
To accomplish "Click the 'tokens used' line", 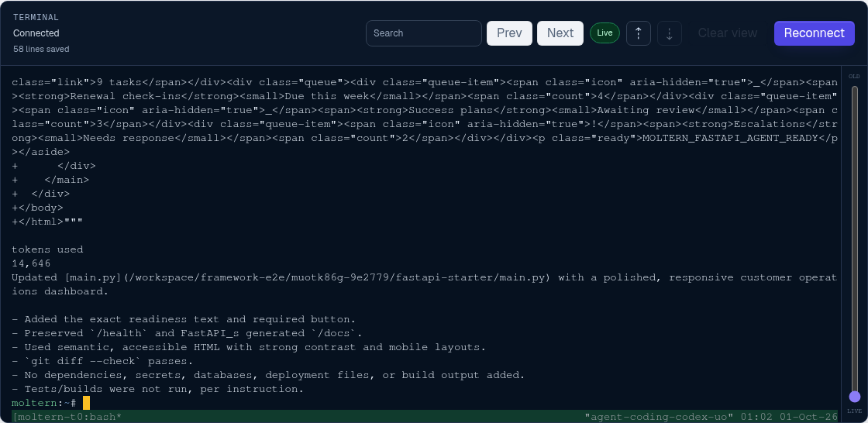I will click(47, 249).
